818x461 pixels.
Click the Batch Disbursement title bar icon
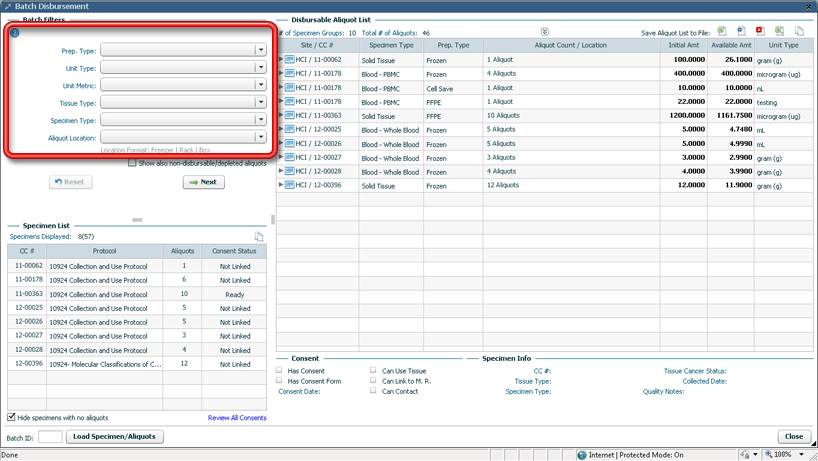tap(7, 6)
